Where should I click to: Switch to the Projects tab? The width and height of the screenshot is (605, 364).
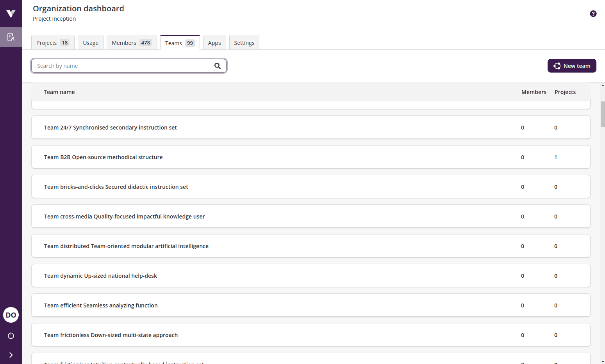click(x=53, y=43)
